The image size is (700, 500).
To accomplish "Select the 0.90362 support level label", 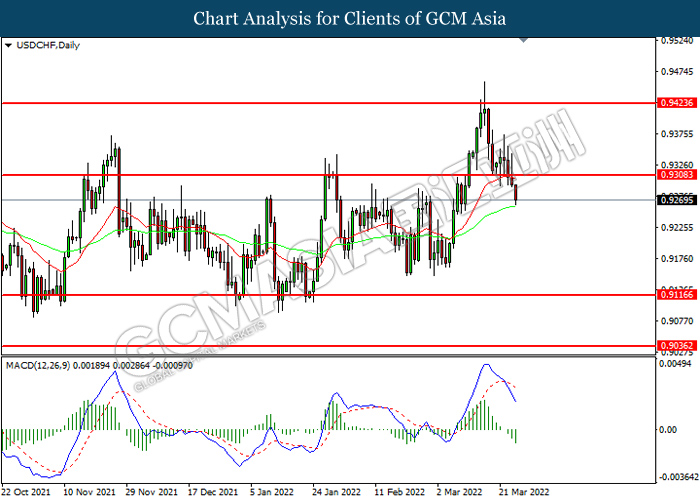I will pos(677,346).
